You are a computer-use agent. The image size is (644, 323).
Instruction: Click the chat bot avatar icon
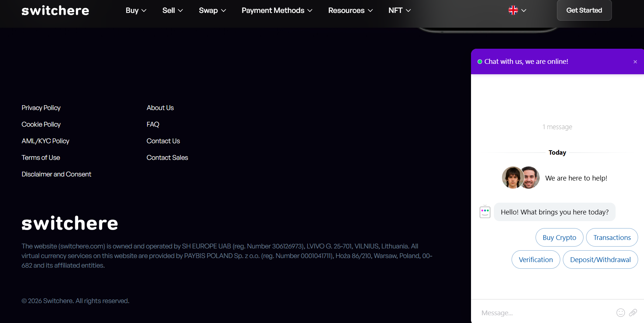485,212
